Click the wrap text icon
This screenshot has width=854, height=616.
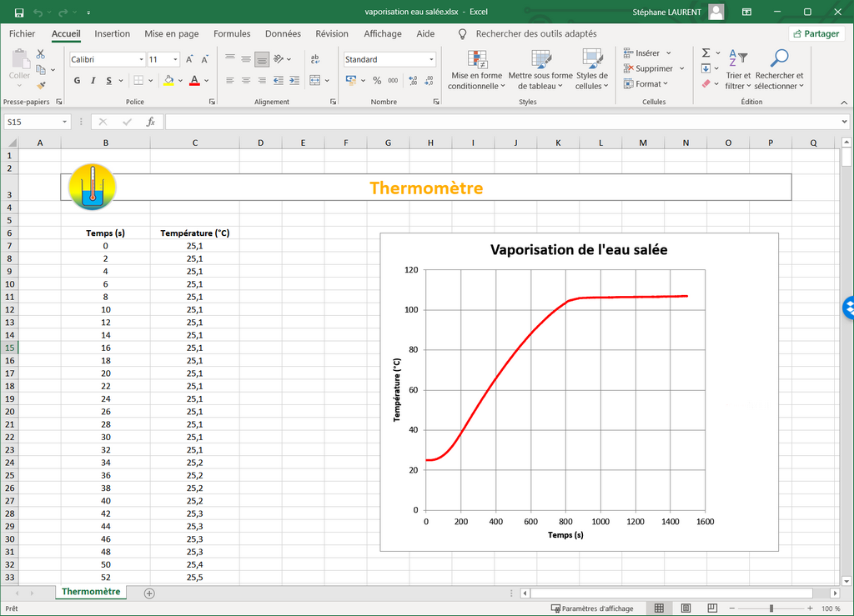tap(315, 59)
